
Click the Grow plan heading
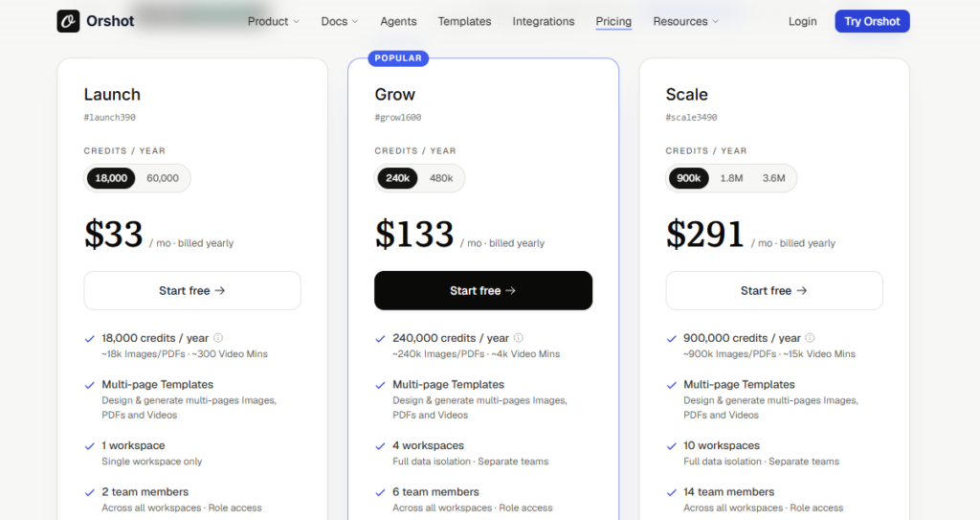[395, 95]
